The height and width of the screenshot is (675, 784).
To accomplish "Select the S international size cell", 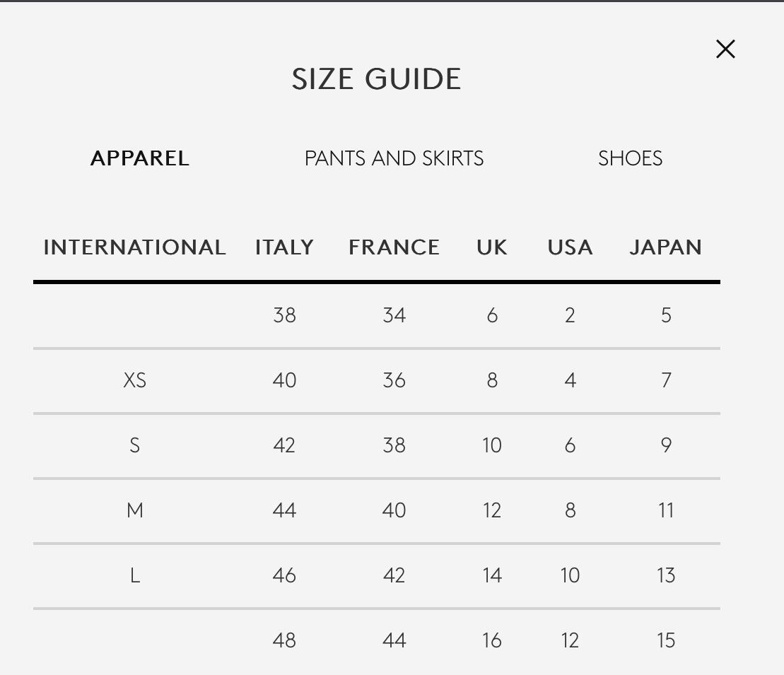I will [x=134, y=445].
